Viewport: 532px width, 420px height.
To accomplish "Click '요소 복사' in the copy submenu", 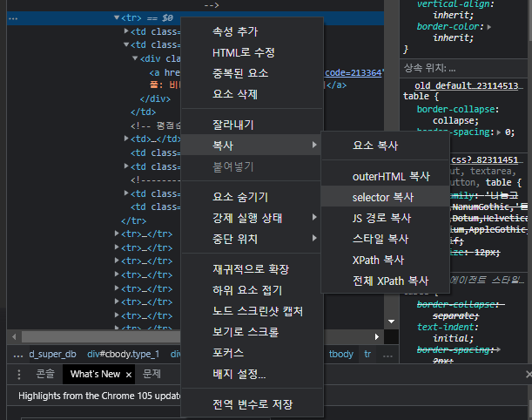I will tap(385, 146).
